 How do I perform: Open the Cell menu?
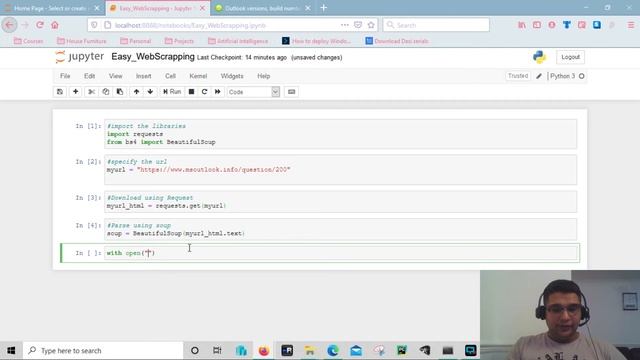(x=170, y=76)
